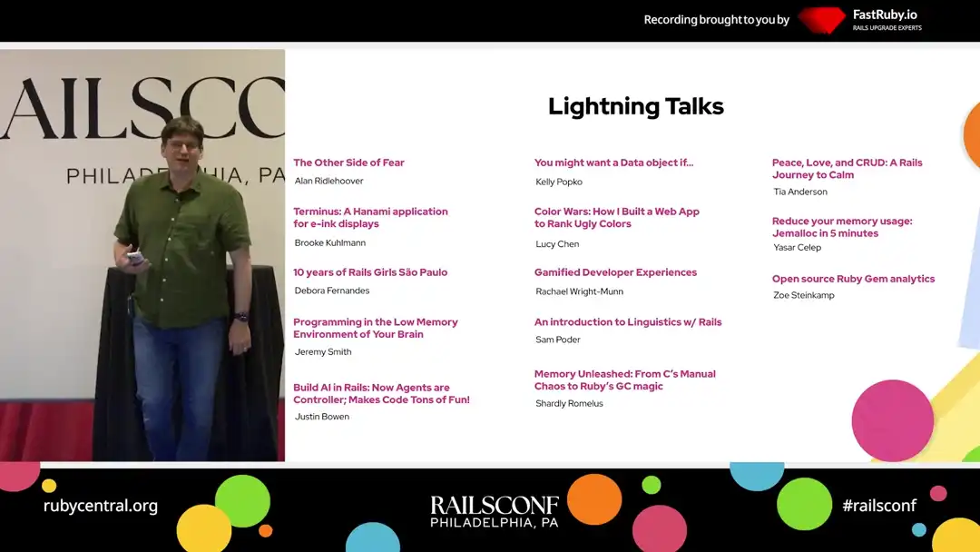980x552 pixels.
Task: Click speaker name Debora Fernandes
Action: (332, 291)
